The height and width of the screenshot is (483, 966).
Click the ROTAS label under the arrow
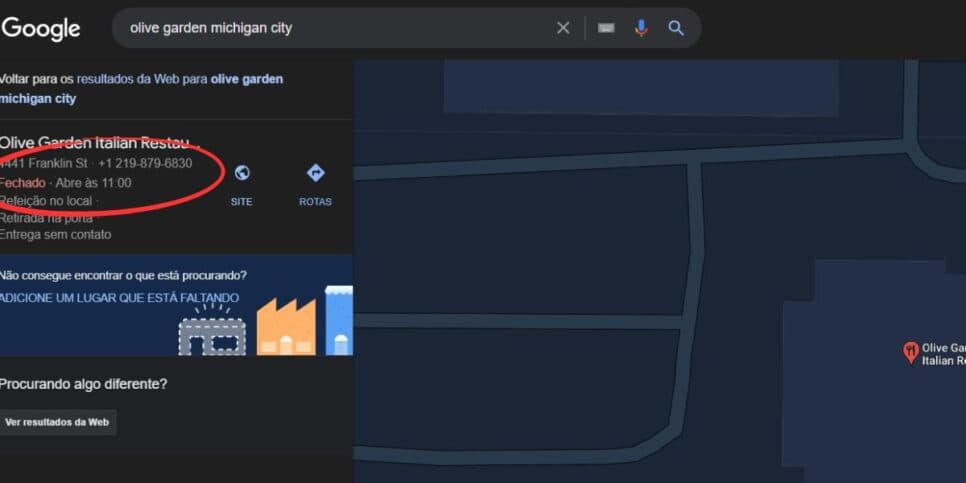315,202
